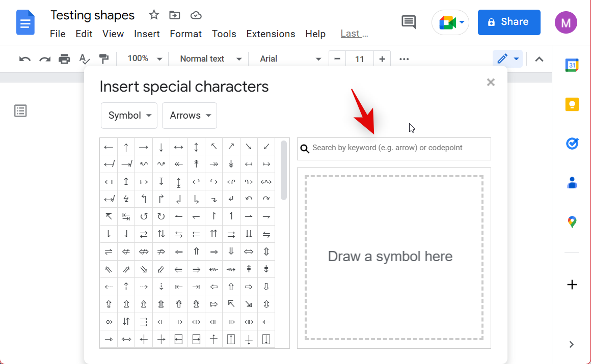Screen dimensions: 591x364
Task: Open Last edit link
Action: (x=354, y=34)
